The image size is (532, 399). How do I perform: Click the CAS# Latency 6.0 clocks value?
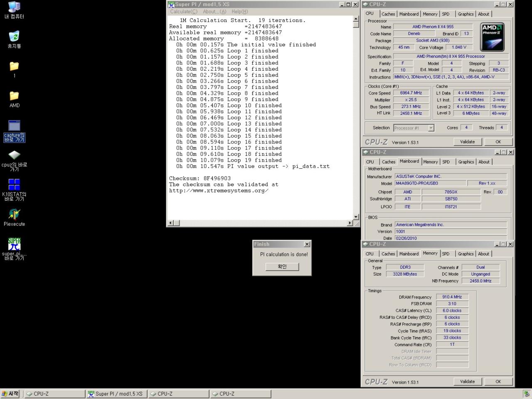tap(452, 310)
